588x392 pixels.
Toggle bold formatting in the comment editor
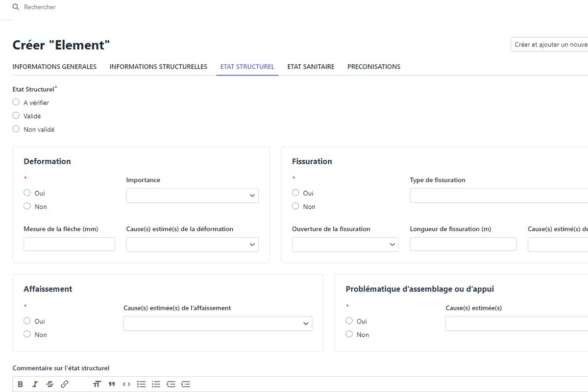tap(20, 384)
